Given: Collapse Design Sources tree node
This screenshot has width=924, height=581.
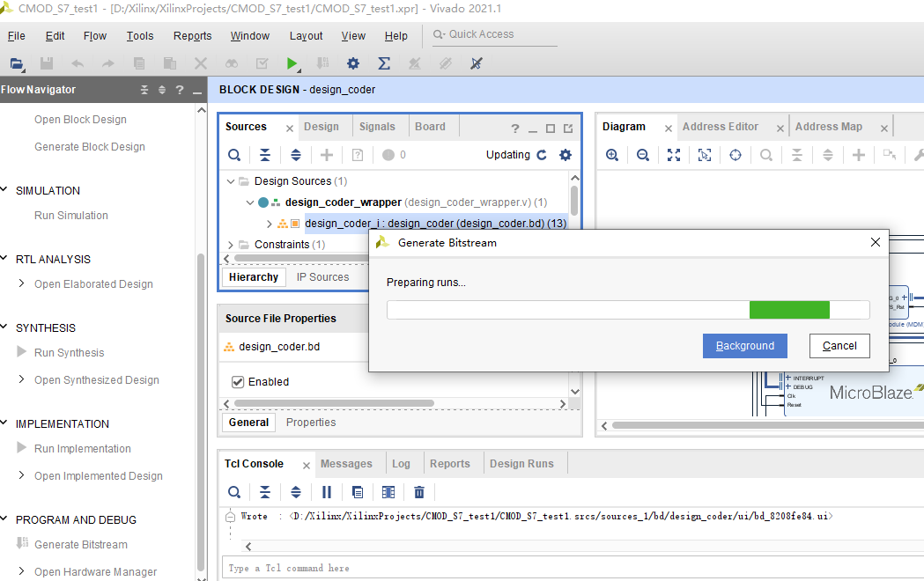Looking at the screenshot, I should tap(231, 181).
